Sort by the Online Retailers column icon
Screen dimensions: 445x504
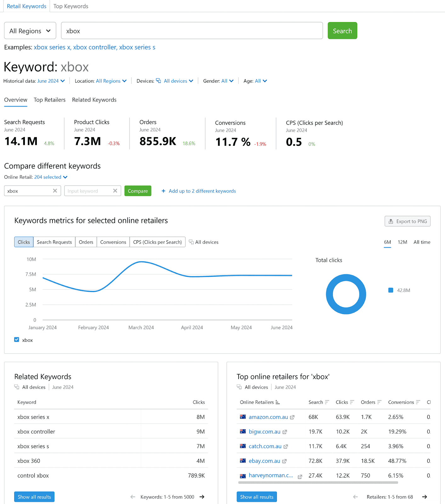[277, 402]
